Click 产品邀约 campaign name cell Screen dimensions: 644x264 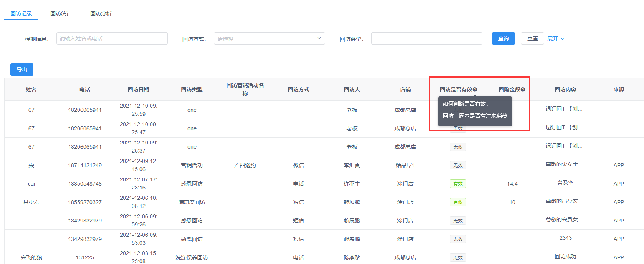tap(245, 165)
